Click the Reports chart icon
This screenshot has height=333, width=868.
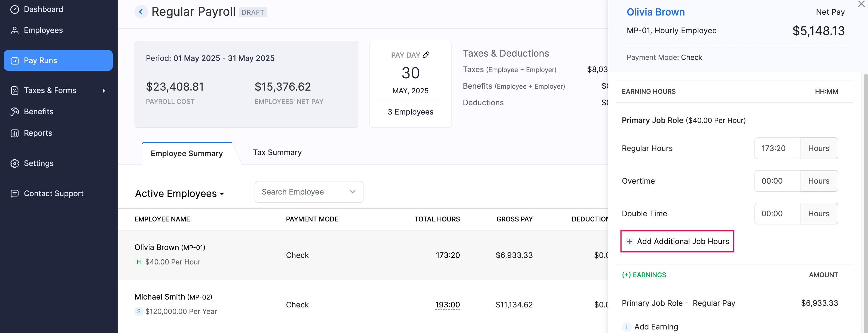14,133
